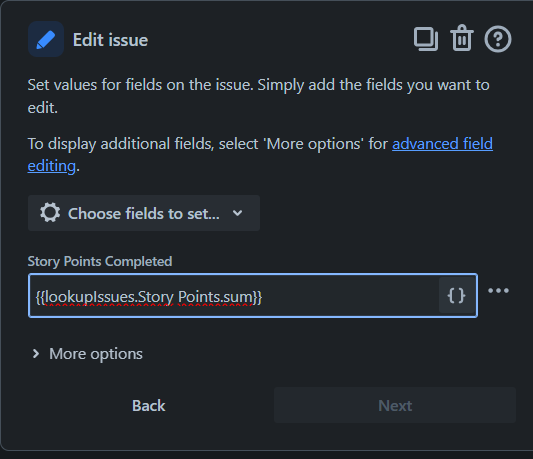Click the To display additional fields sentence
Image resolution: width=533 pixels, height=459 pixels.
(x=260, y=155)
